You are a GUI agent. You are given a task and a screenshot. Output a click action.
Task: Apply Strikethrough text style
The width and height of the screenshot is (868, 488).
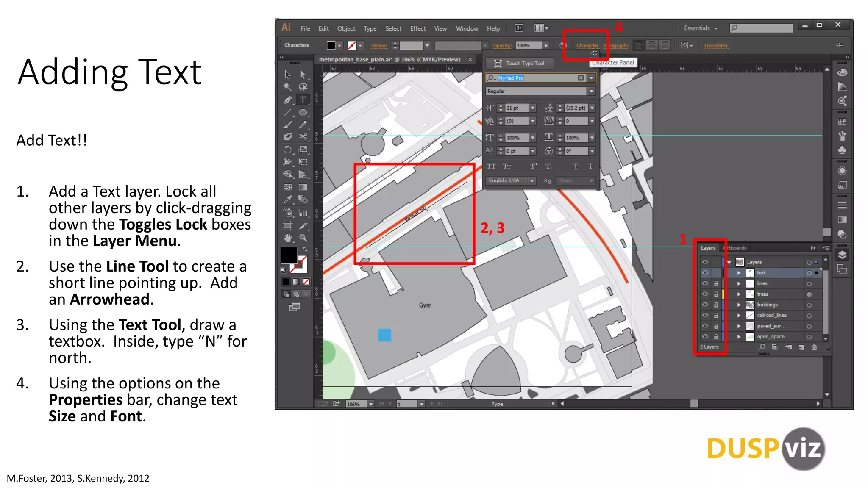pyautogui.click(x=590, y=166)
